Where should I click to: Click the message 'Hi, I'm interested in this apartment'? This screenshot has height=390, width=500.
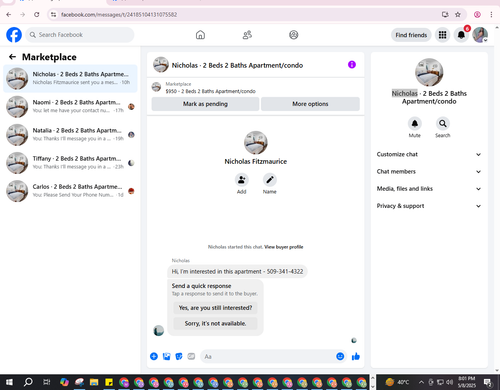click(x=237, y=272)
